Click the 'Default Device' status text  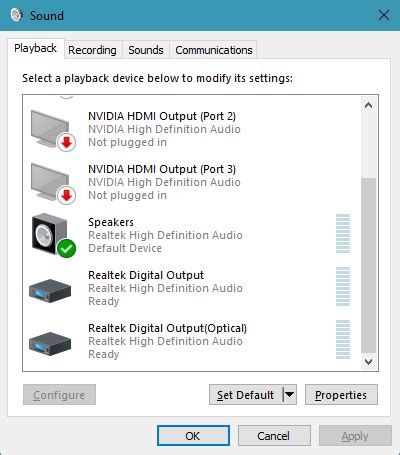point(125,248)
